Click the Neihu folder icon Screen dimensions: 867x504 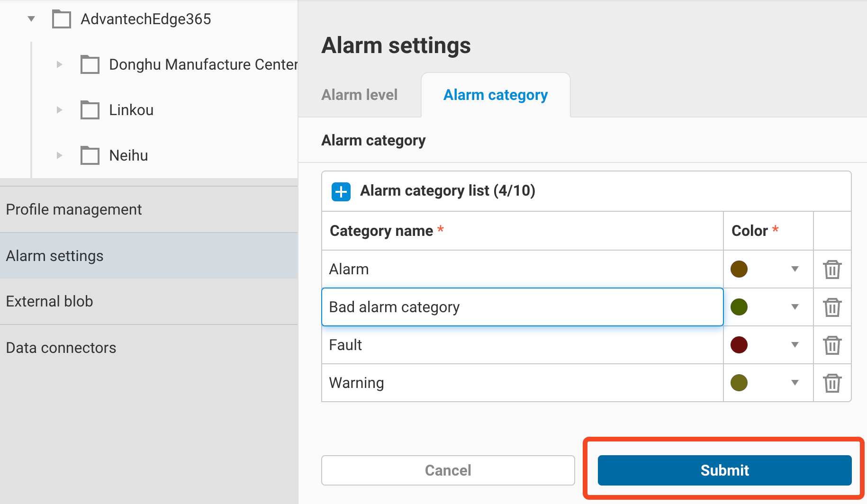click(90, 155)
